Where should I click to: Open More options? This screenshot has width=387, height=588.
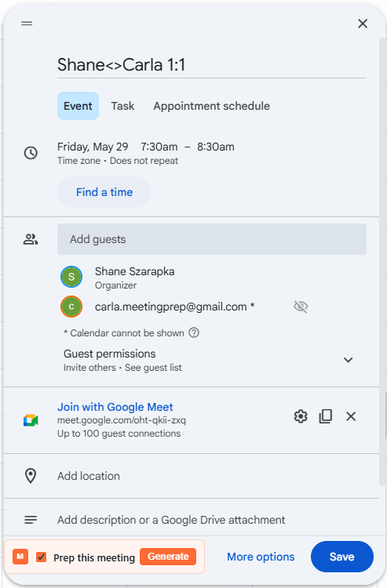pos(261,557)
